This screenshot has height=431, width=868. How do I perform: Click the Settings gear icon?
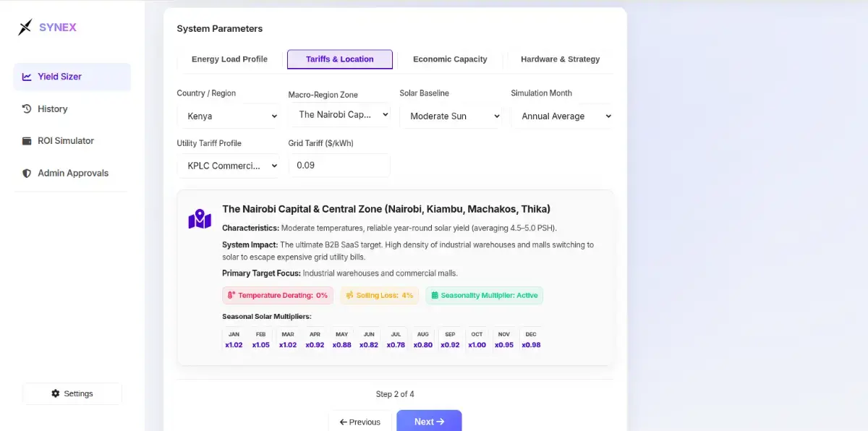pyautogui.click(x=56, y=393)
